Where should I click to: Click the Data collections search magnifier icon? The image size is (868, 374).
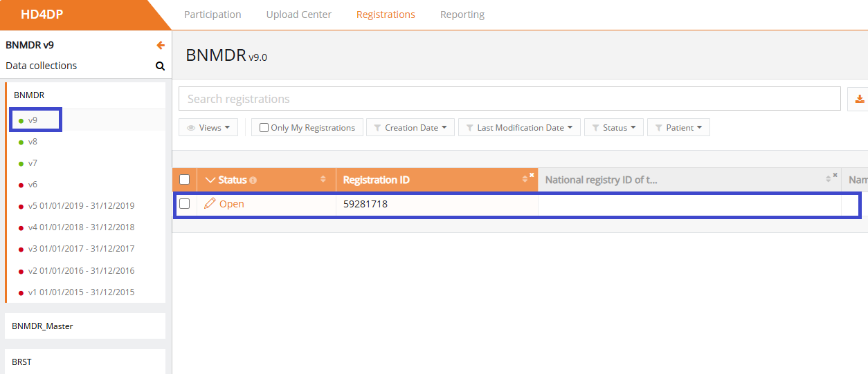click(x=160, y=66)
